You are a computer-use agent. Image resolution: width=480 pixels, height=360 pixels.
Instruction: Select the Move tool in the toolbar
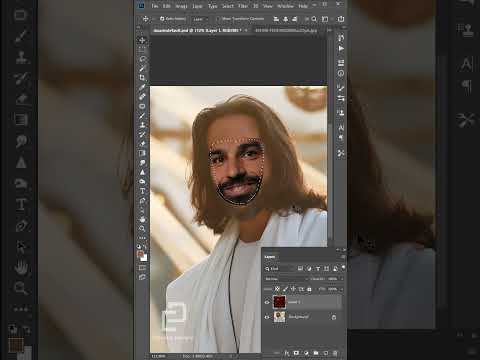click(x=142, y=40)
